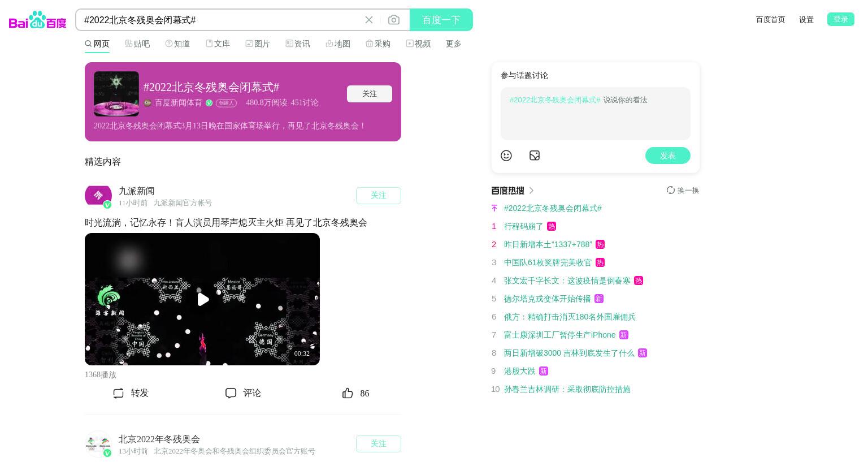
Task: Open hot search 中国队61枚奖牌完美收官
Action: [548, 262]
